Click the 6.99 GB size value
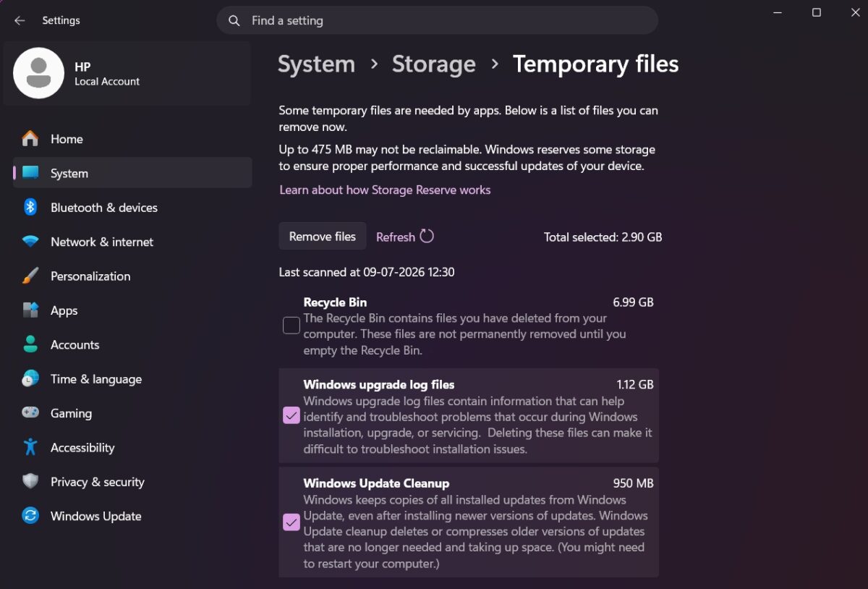The width and height of the screenshot is (868, 589). (633, 302)
